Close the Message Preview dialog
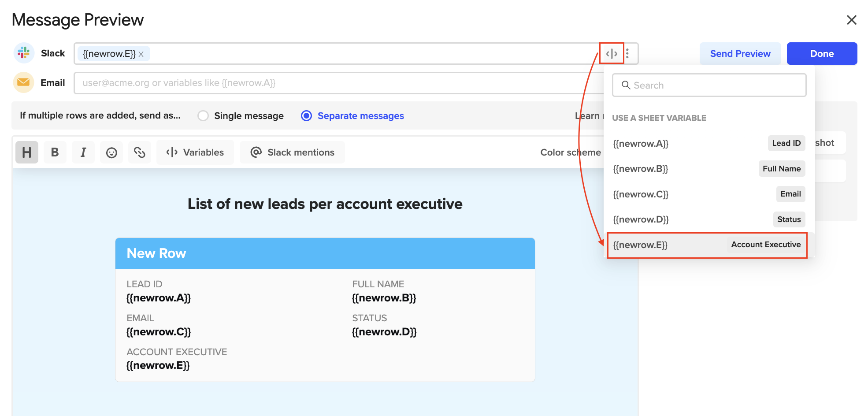 [852, 20]
